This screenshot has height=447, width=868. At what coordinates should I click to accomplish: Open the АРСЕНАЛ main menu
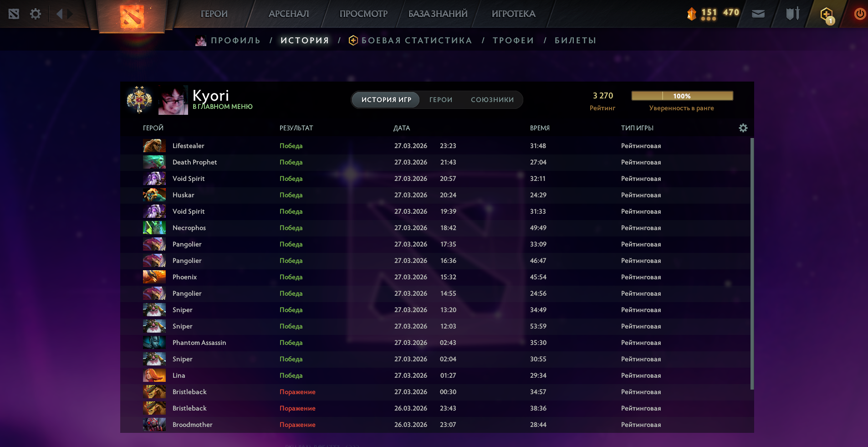tap(289, 14)
